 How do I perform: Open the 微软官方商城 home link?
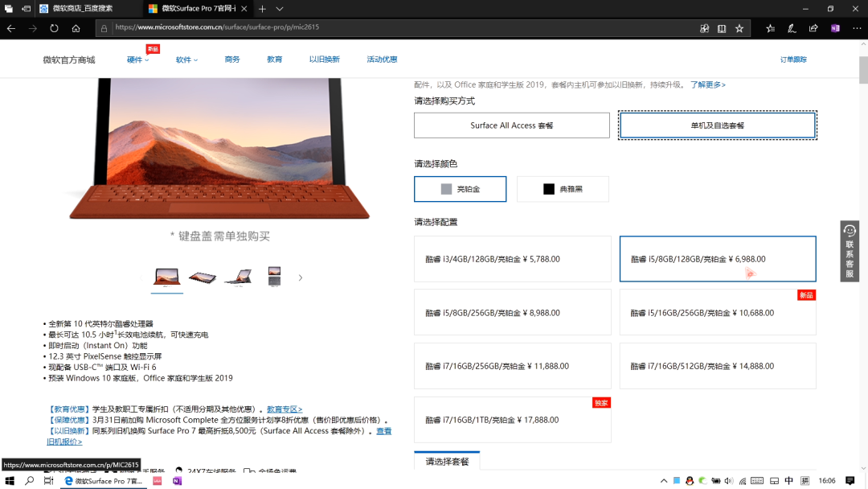[x=69, y=60]
